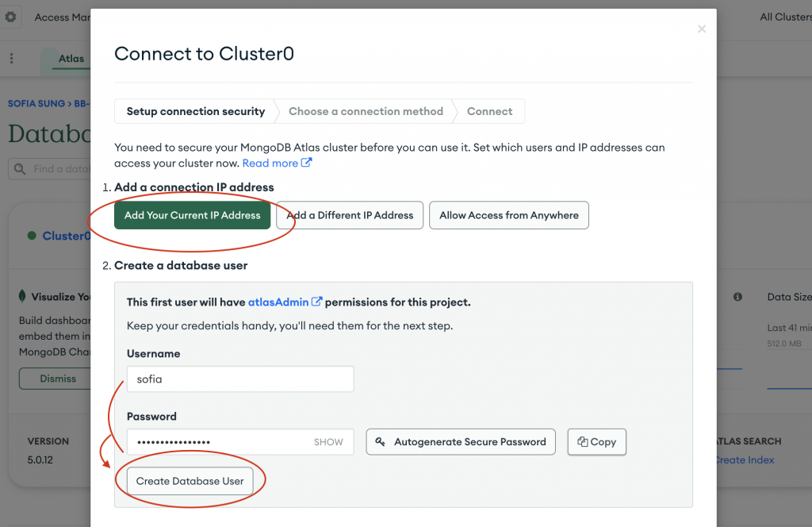Open the All Clusters menu item

coord(785,17)
